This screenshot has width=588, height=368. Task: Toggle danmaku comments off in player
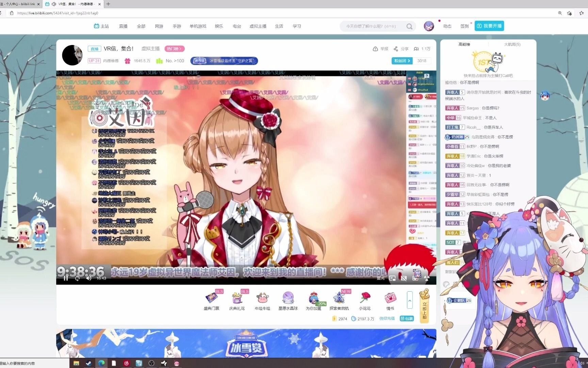click(404, 278)
